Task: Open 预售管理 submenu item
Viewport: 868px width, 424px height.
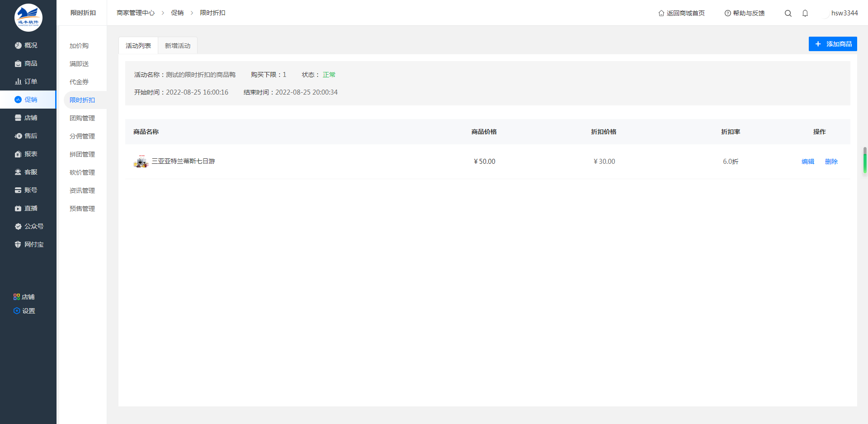Action: [x=82, y=209]
